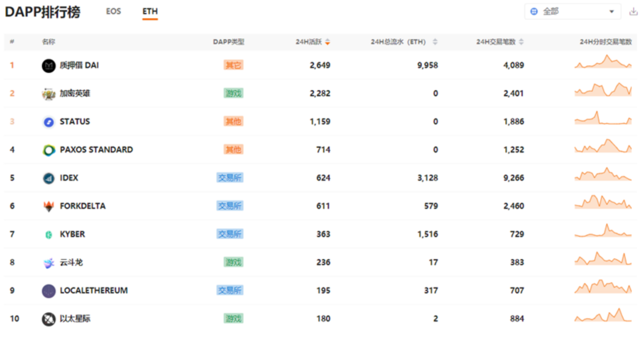
Task: Click the sparkline chart for KYBER
Action: click(x=603, y=230)
